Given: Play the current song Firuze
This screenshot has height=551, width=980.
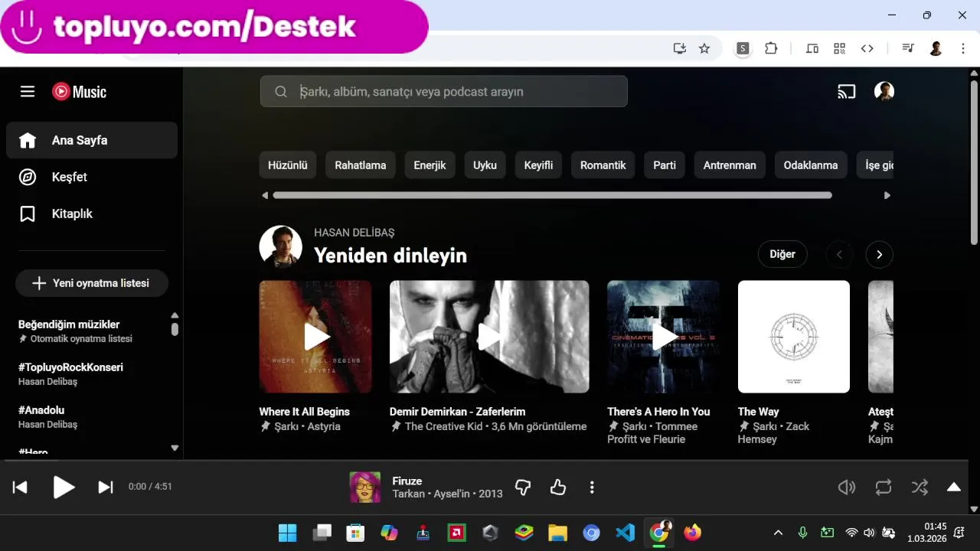Looking at the screenshot, I should [64, 487].
